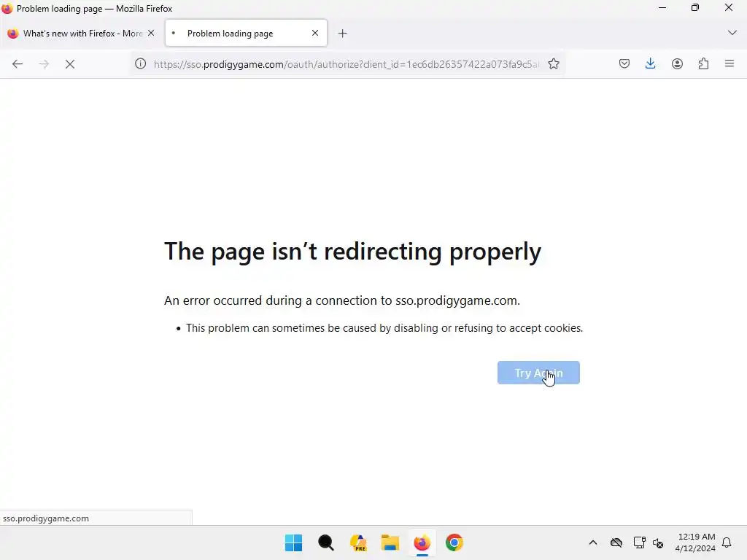747x560 pixels.
Task: Open the Extensions puzzle icon
Action: pyautogui.click(x=703, y=64)
